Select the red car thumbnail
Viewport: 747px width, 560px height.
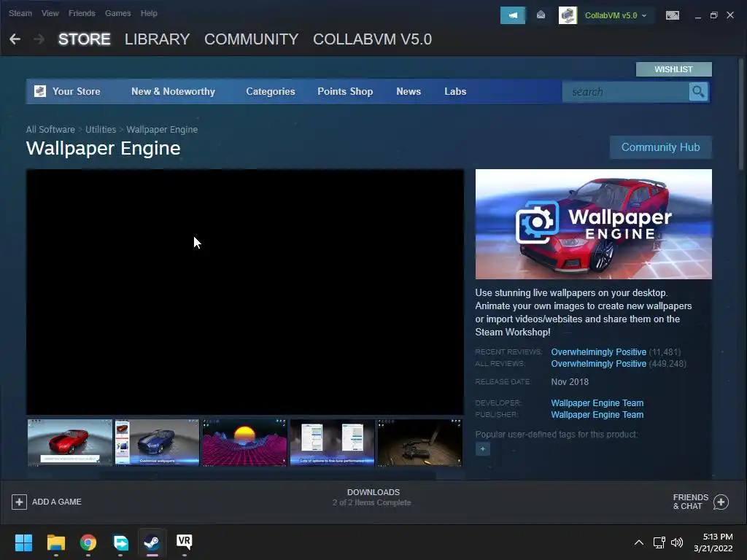(69, 443)
